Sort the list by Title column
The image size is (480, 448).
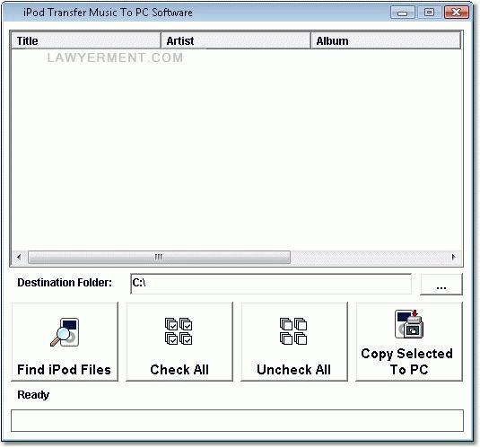point(86,40)
